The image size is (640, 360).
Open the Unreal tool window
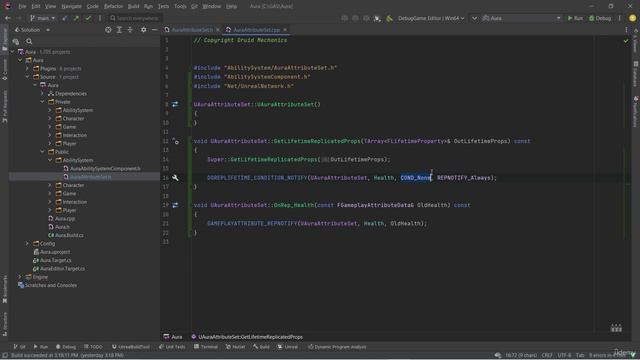(288, 347)
